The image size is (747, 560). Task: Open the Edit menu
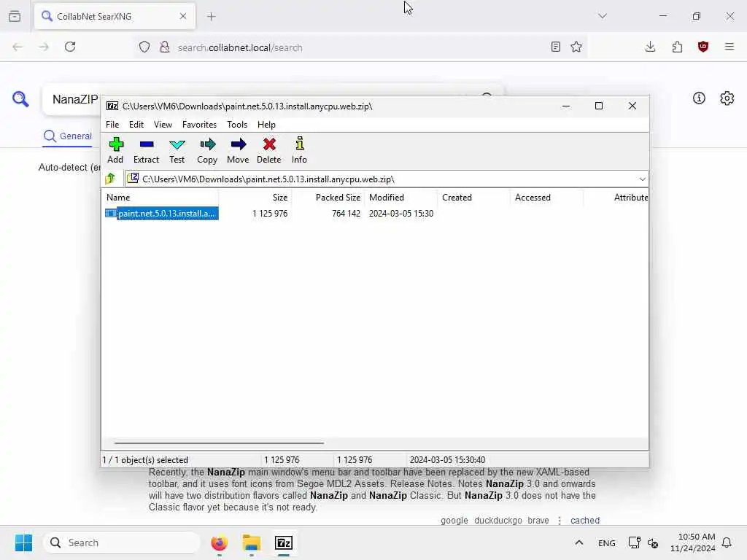coord(136,124)
